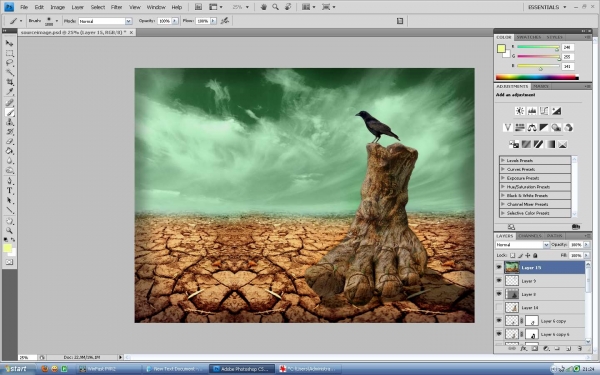Create new adjustment layer button
Image resolution: width=600 pixels, height=375 pixels.
[x=546, y=349]
